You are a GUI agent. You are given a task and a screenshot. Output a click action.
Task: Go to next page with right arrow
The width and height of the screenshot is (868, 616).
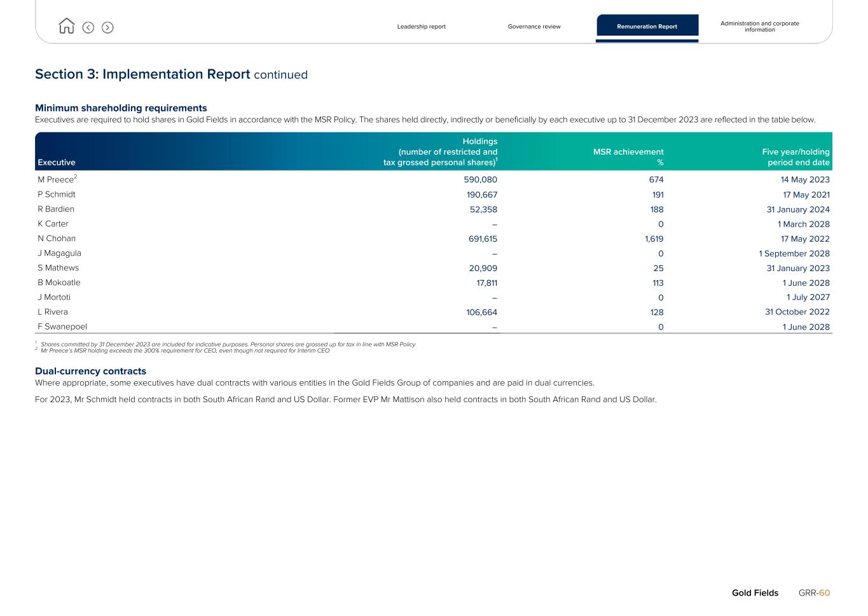point(108,27)
